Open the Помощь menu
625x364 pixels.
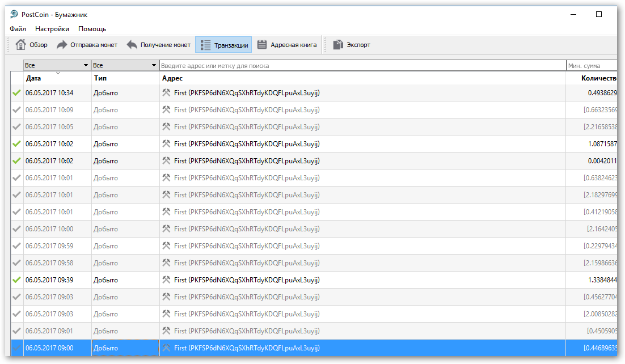[92, 29]
